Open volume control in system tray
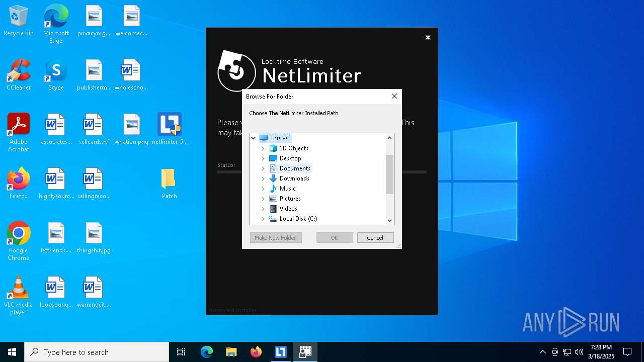Image resolution: width=644 pixels, height=362 pixels. click(x=579, y=352)
